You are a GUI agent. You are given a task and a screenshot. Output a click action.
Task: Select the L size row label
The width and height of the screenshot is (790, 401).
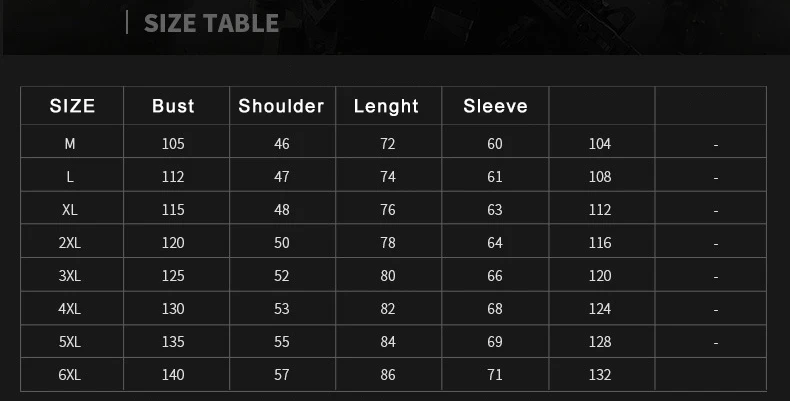(70, 177)
